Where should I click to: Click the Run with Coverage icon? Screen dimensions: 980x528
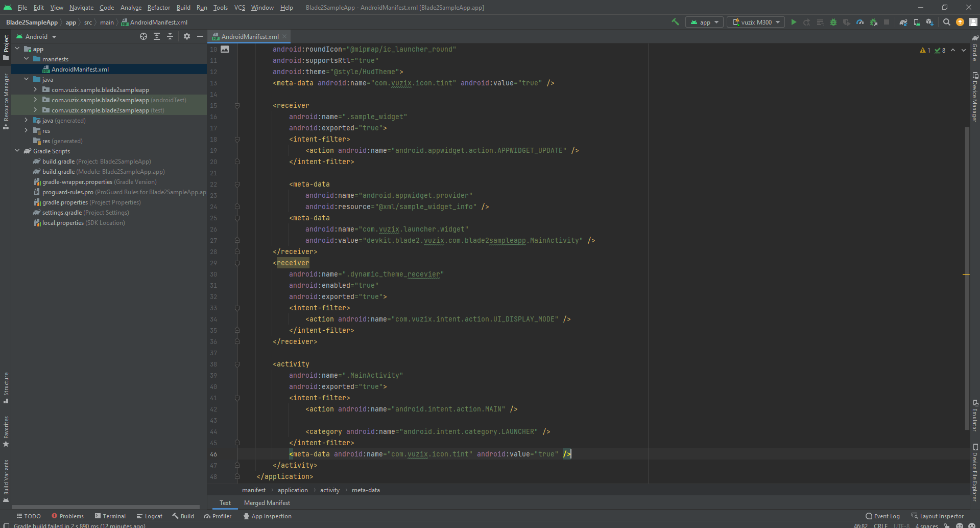tap(847, 22)
